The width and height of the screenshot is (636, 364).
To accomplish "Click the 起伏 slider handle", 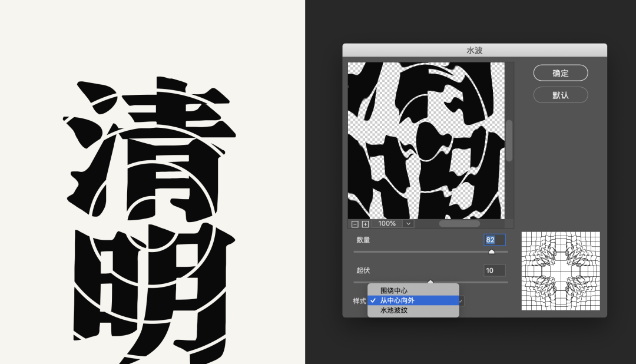I will point(430,282).
